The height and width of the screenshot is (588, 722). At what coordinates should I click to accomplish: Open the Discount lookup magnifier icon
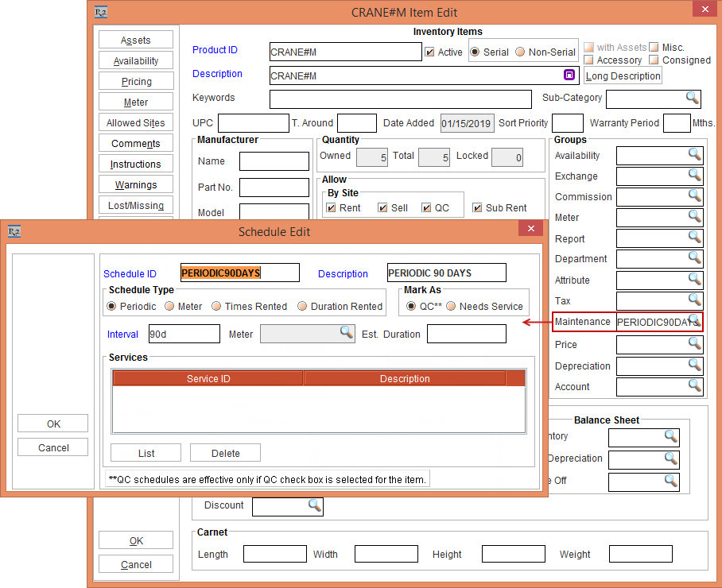314,505
